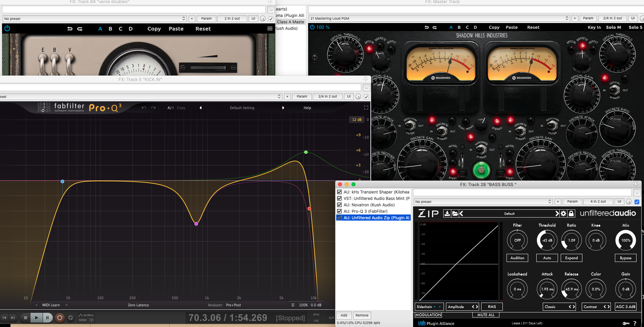Open the hamburger menu in the verse doubles plugin
The height and width of the screenshot is (327, 644).
tap(270, 28)
